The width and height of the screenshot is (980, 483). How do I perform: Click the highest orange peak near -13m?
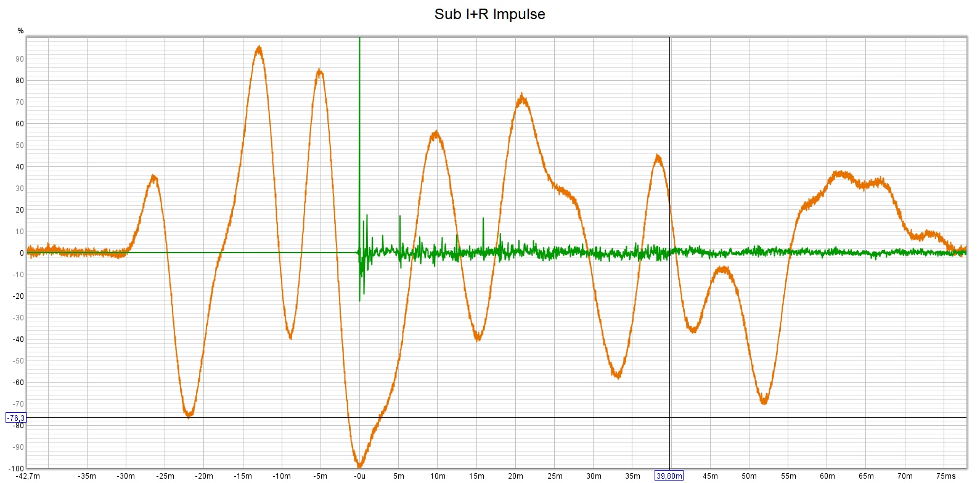click(259, 48)
